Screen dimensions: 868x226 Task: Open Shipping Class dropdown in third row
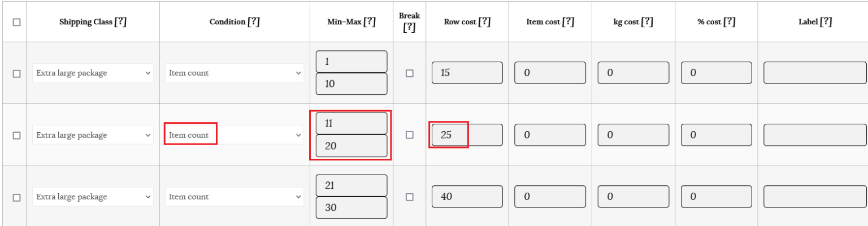pos(93,197)
